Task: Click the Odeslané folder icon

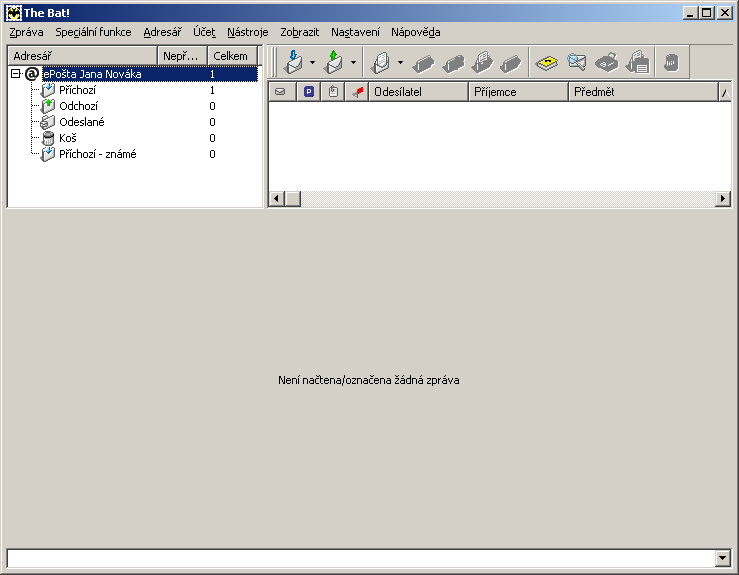Action: click(x=48, y=122)
